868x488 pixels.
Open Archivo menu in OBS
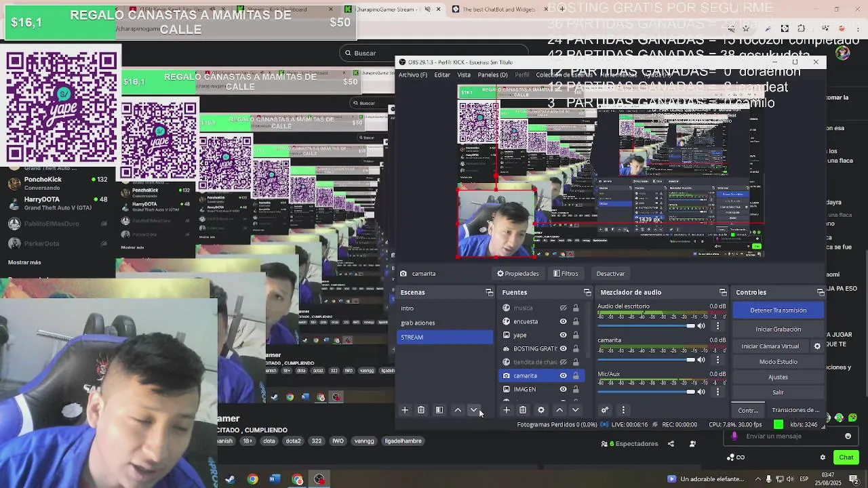click(x=413, y=75)
